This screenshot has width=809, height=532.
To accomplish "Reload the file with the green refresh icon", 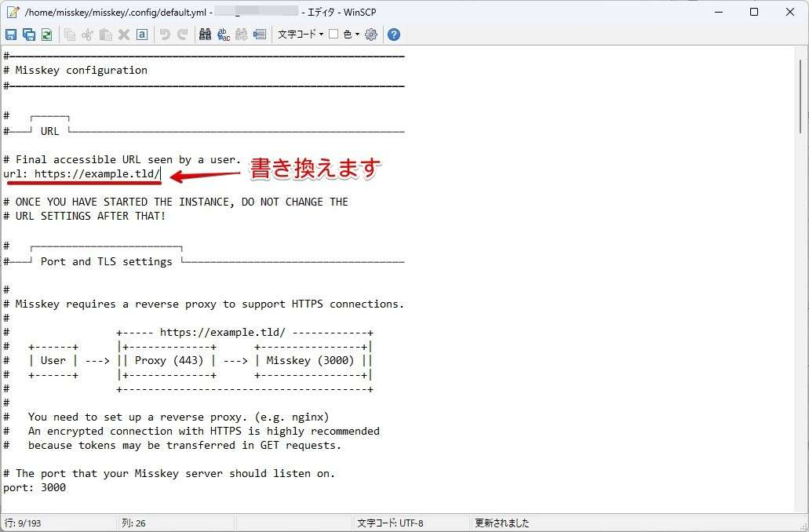I will (46, 35).
